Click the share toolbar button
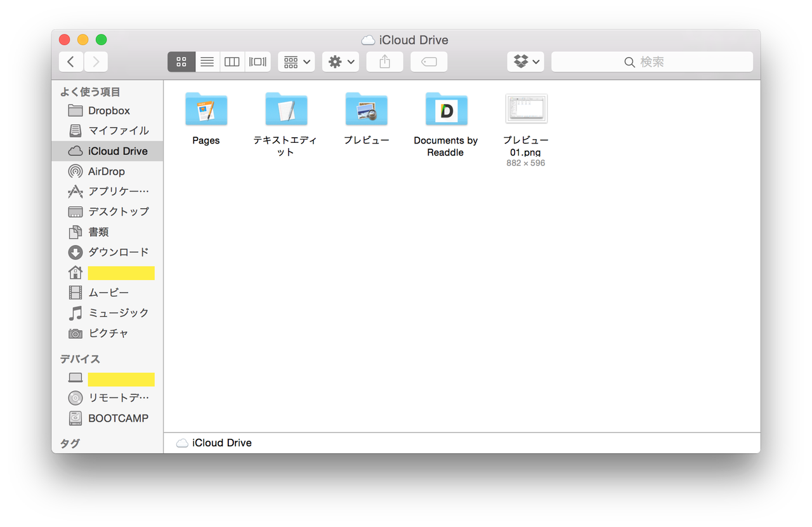The height and width of the screenshot is (527, 812). tap(384, 62)
